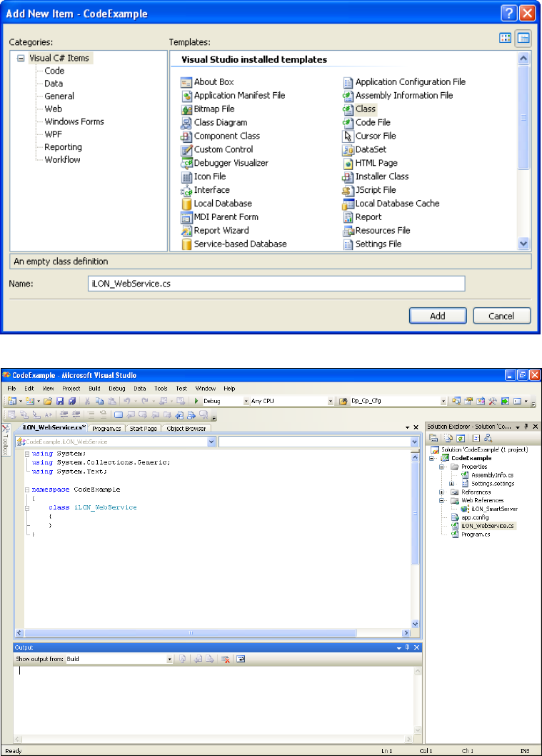Image resolution: width=542 pixels, height=756 pixels.
Task: Choose the Interface template
Action: (206, 190)
